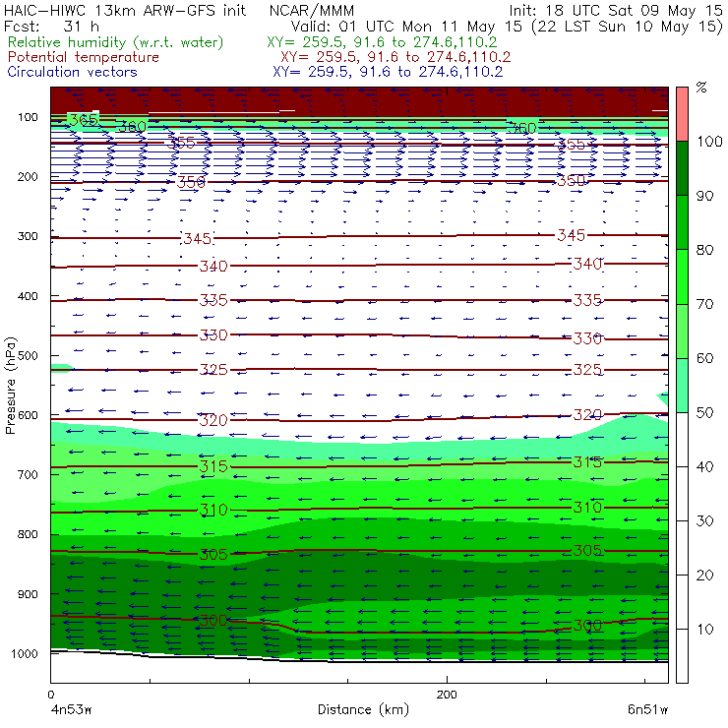Click the 'Distance (km)' axis title
Screen dimensions: 728x728
coord(363,710)
